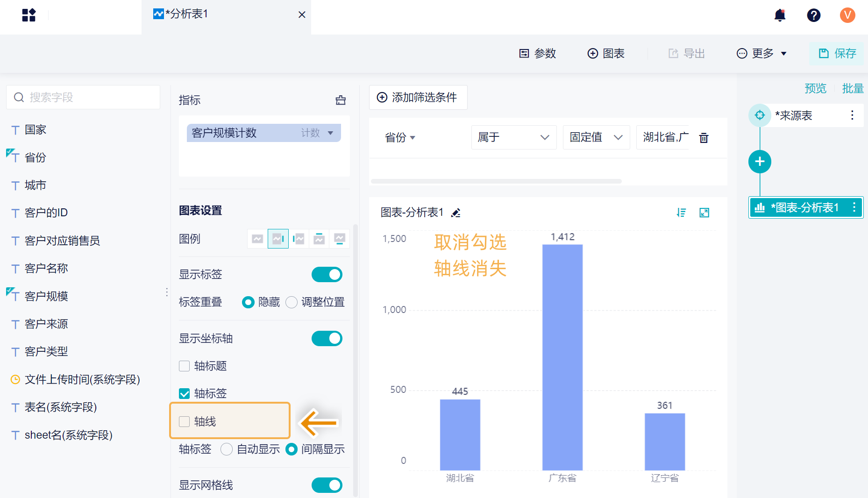Click the chart sort icon
868x498 pixels.
[x=682, y=213]
